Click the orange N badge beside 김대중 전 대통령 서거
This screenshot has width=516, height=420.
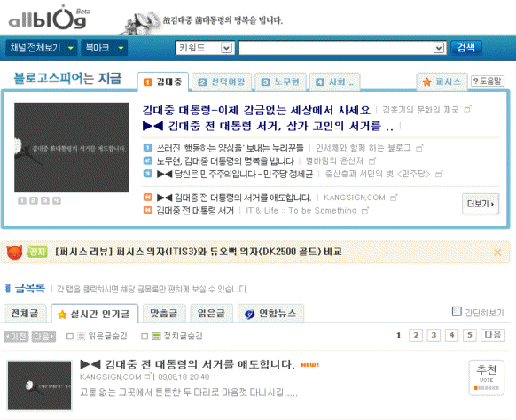click(x=148, y=210)
